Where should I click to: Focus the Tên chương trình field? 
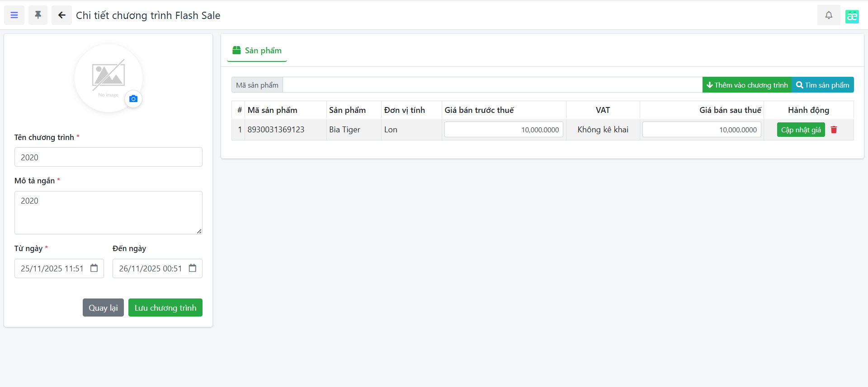tap(108, 157)
